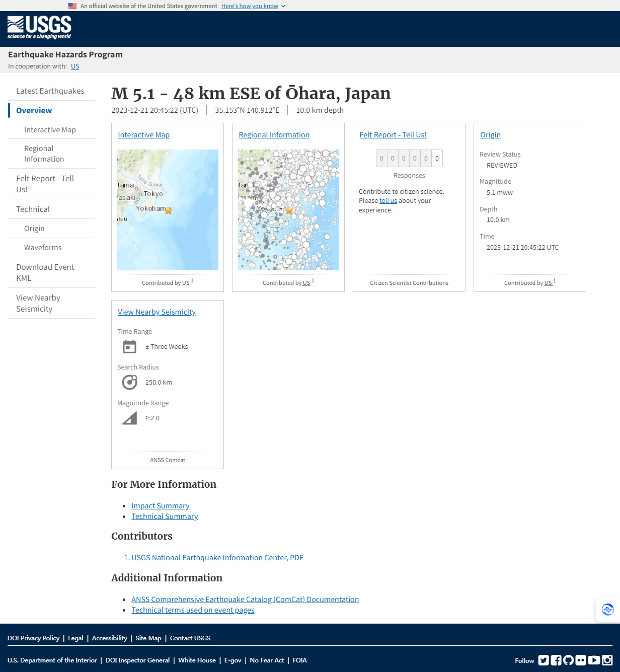The image size is (620, 672).
Task: Click the calendar icon under Time Range
Action: (129, 346)
